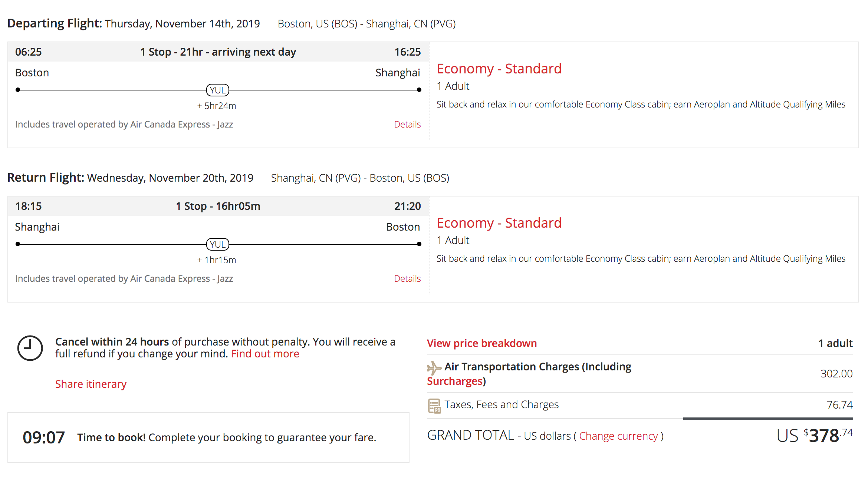Click the 302.00 air transportation charge amount
This screenshot has height=479, width=868.
tap(836, 374)
